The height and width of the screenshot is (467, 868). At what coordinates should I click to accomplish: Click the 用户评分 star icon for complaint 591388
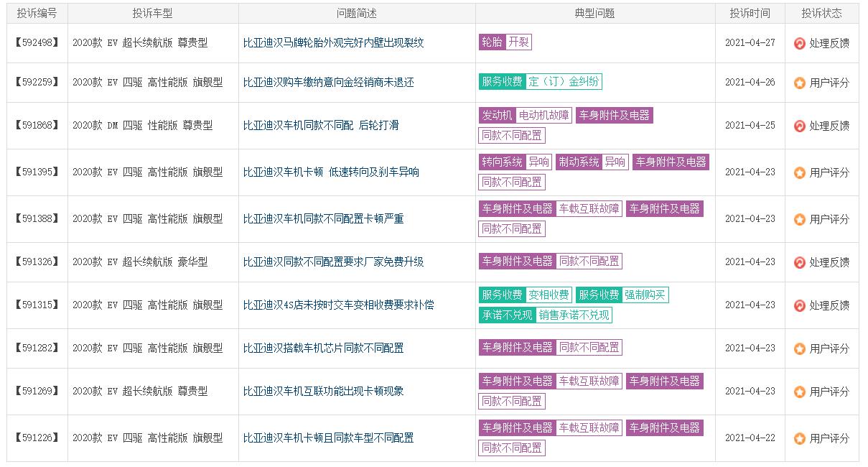pos(799,219)
